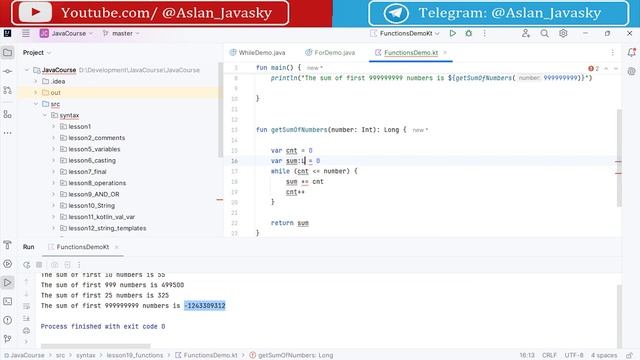
Task: Open the master branch dropdown
Action: pyautogui.click(x=121, y=33)
